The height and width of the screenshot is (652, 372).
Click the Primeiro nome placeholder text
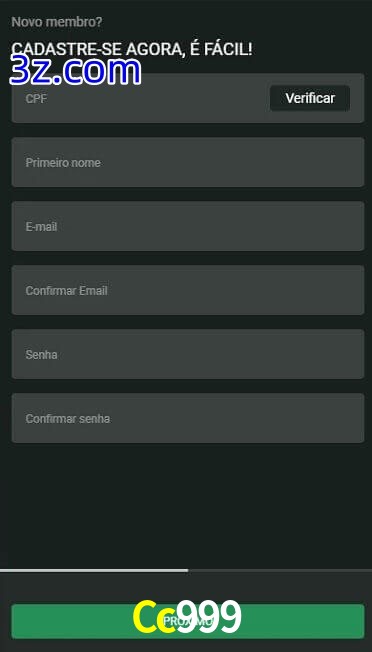pos(63,163)
